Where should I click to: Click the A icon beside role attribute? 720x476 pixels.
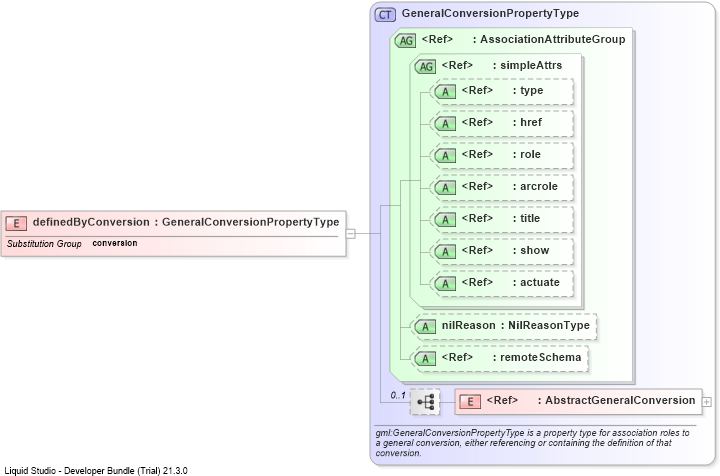pos(445,156)
